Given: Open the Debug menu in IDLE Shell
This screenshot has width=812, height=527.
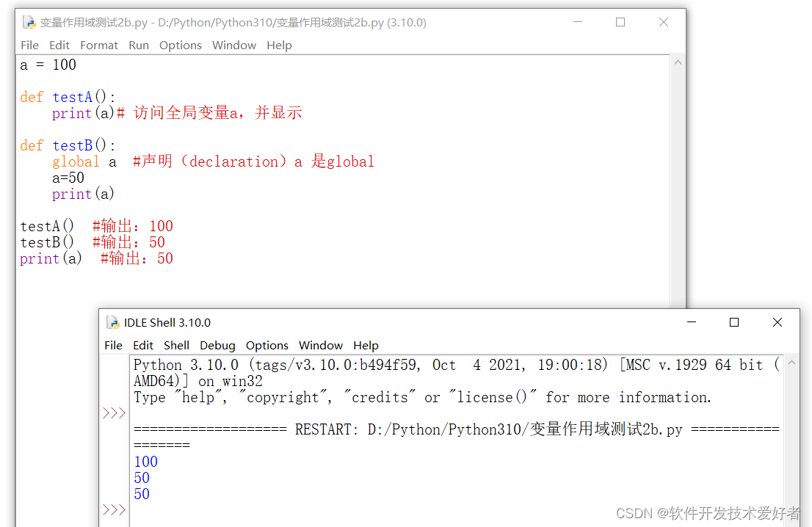Looking at the screenshot, I should (217, 345).
